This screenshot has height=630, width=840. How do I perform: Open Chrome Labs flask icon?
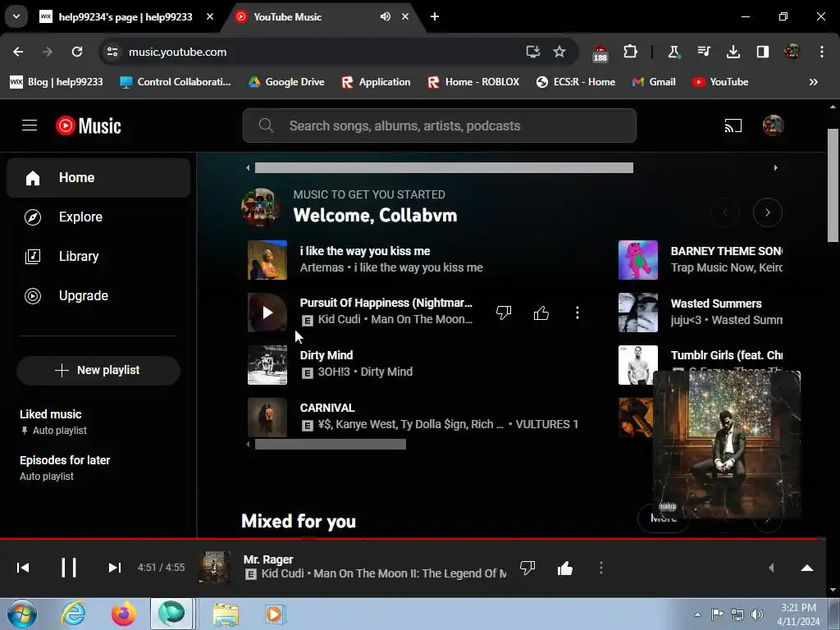(673, 52)
